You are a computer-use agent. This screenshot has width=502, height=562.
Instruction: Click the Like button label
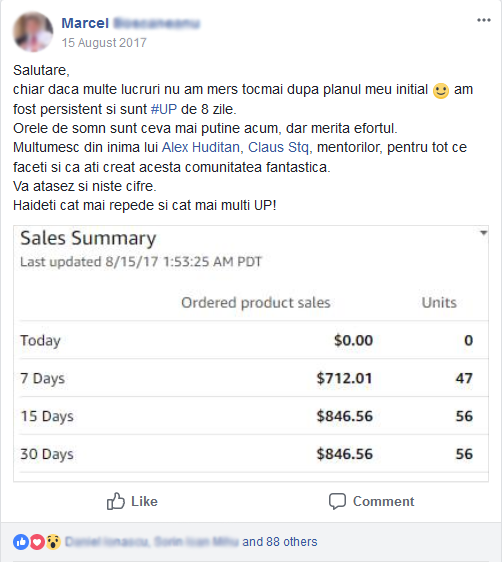[144, 501]
